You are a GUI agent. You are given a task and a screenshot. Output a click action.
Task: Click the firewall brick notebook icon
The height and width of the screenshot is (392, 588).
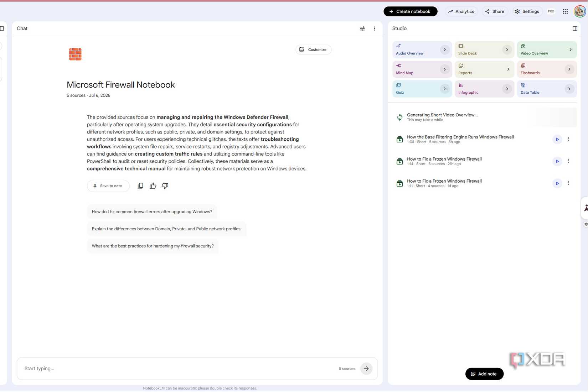pyautogui.click(x=75, y=54)
